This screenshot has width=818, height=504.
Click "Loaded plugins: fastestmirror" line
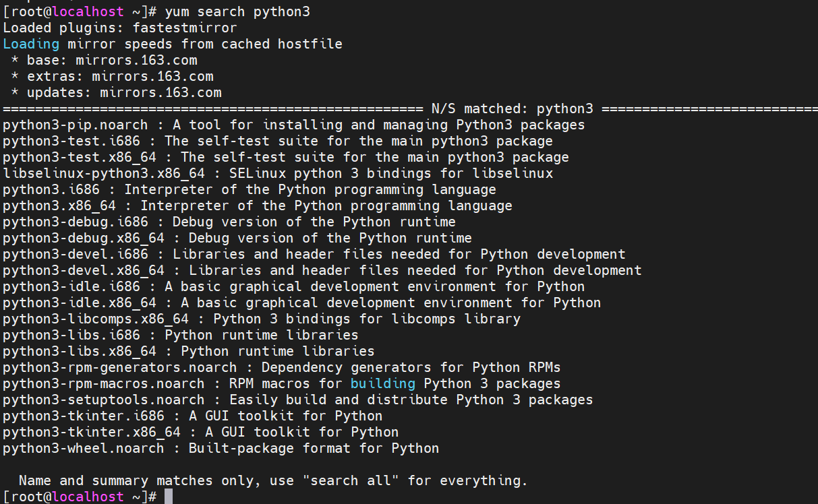click(x=119, y=28)
